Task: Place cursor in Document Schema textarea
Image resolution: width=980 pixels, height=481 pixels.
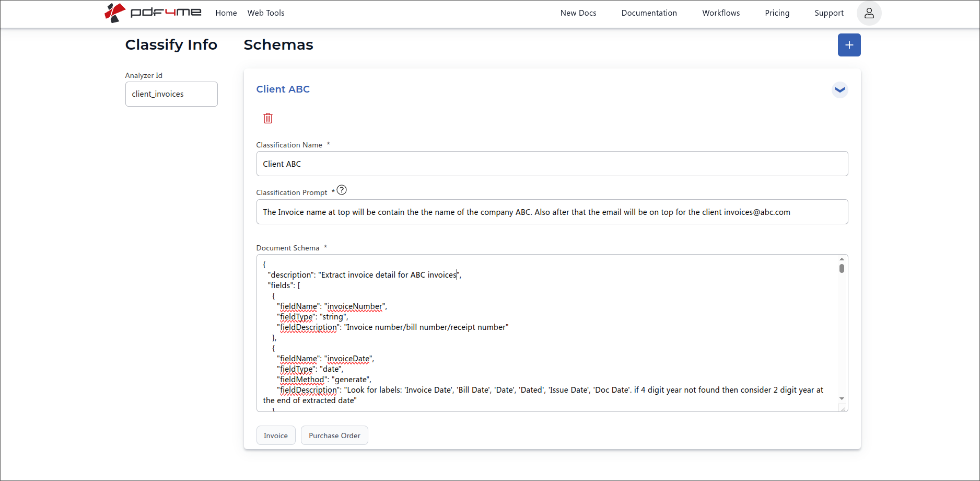Action: [547, 333]
